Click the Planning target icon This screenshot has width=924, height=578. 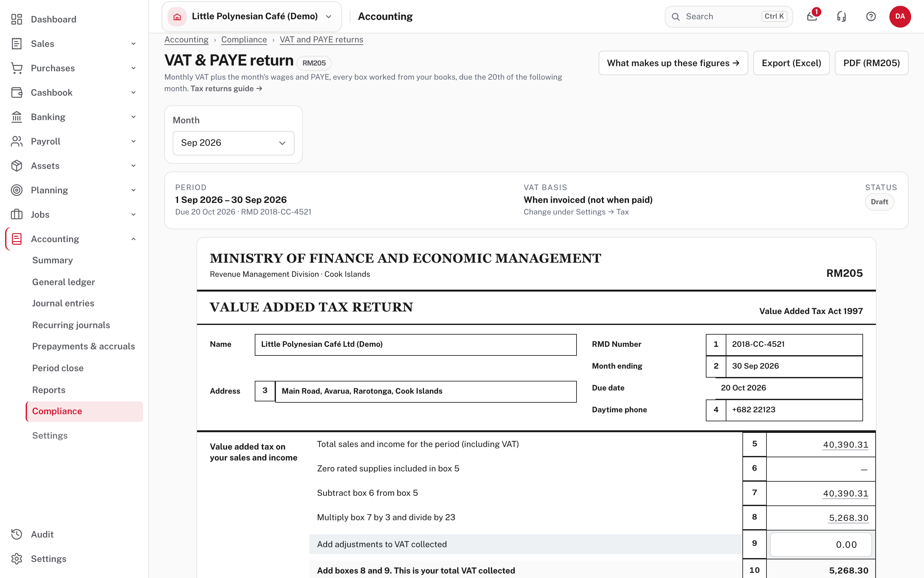click(x=16, y=190)
